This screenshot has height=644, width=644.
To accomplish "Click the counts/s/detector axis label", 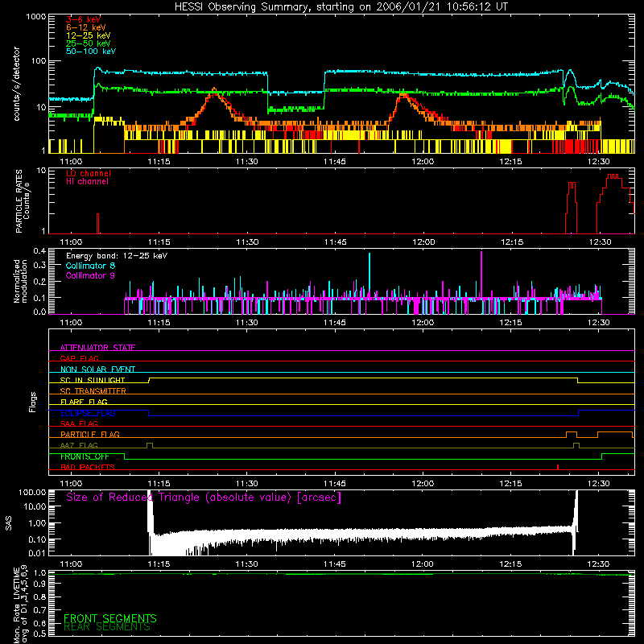I will coord(17,84).
